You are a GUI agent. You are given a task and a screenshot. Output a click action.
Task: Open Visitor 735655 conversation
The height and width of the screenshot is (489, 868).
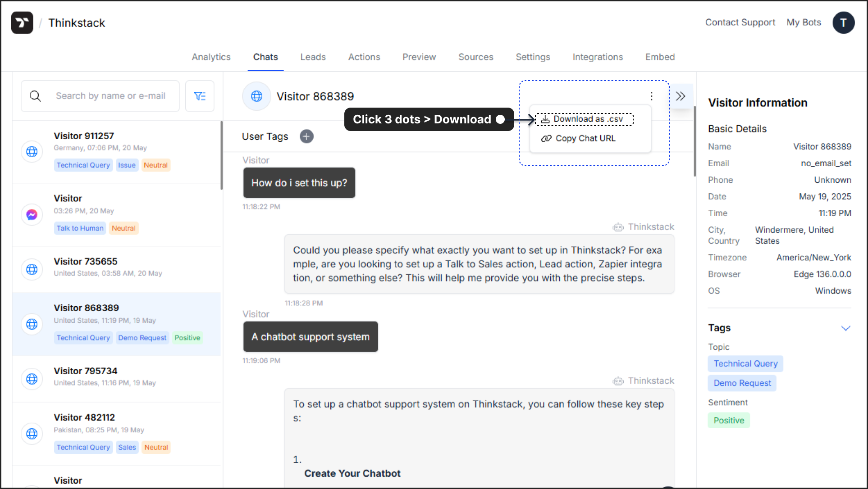coord(116,269)
